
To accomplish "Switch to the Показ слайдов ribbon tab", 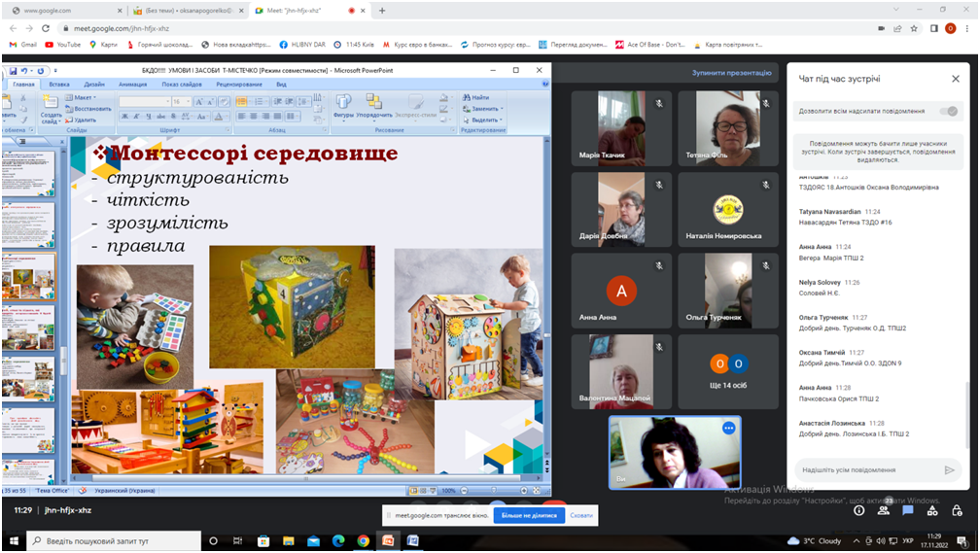I will [x=182, y=85].
